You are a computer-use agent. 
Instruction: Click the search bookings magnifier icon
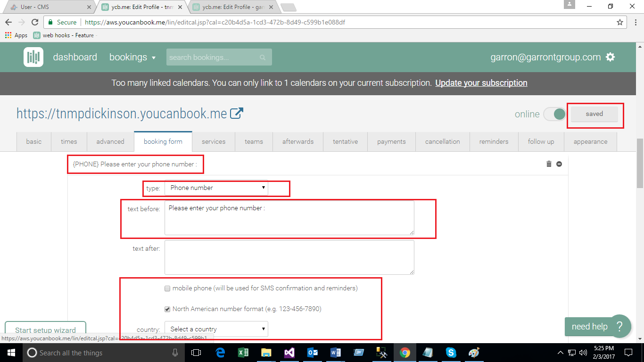click(263, 58)
